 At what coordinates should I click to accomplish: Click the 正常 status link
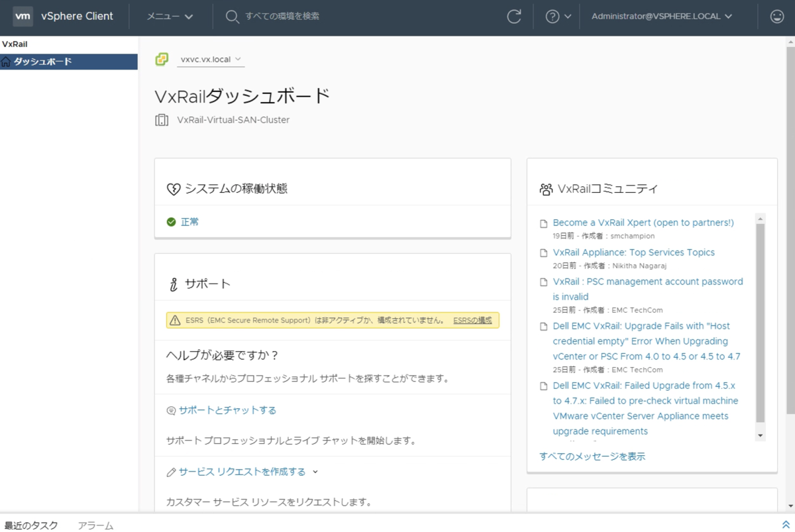pyautogui.click(x=189, y=222)
